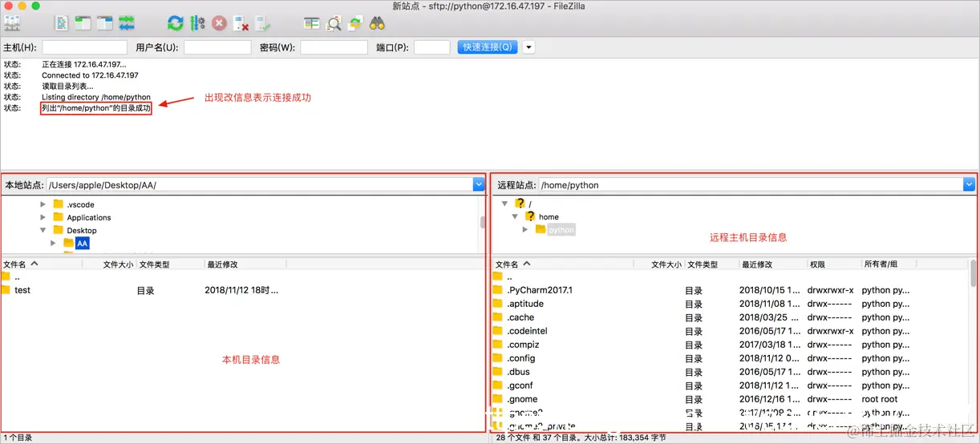The width and height of the screenshot is (980, 444).
Task: Select .gconf in the remote list
Action: 520,385
